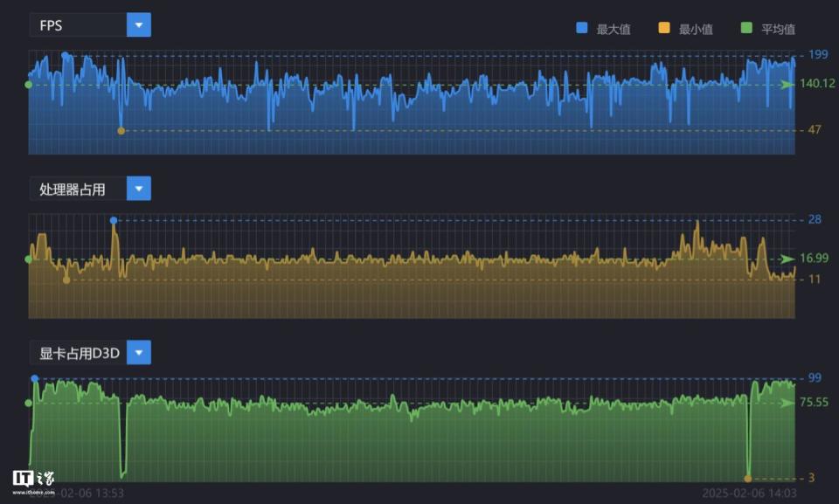Click the CPU usage peak blue marker dot
This screenshot has height=504, width=839.
(x=113, y=220)
